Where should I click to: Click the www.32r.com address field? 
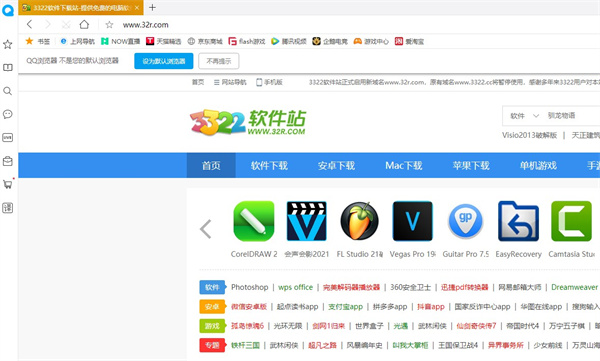(x=145, y=25)
